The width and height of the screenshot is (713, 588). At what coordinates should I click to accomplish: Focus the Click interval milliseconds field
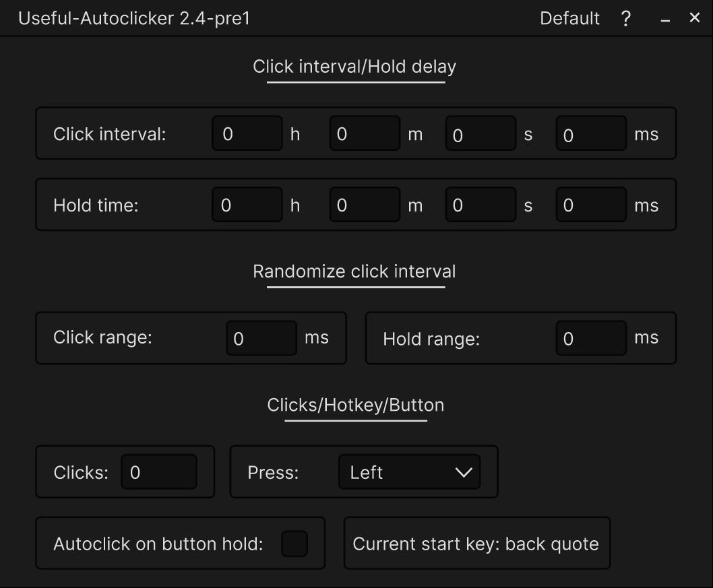(x=591, y=133)
